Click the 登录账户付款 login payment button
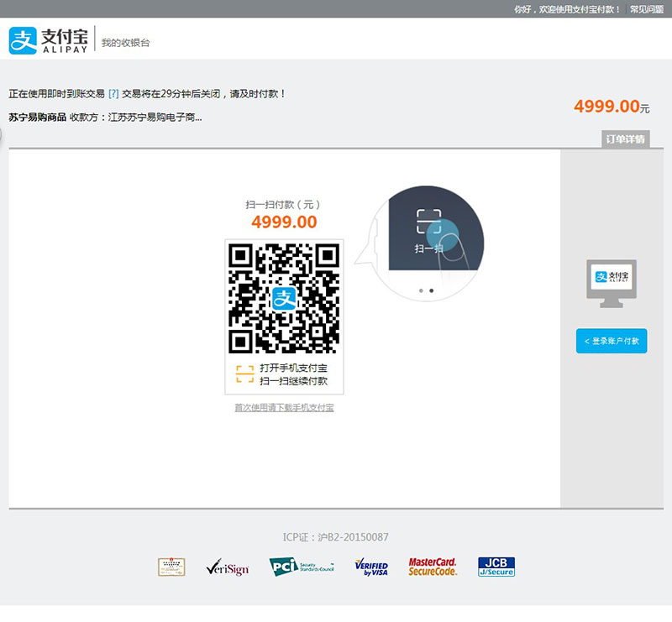This screenshot has height=622, width=672. click(612, 341)
